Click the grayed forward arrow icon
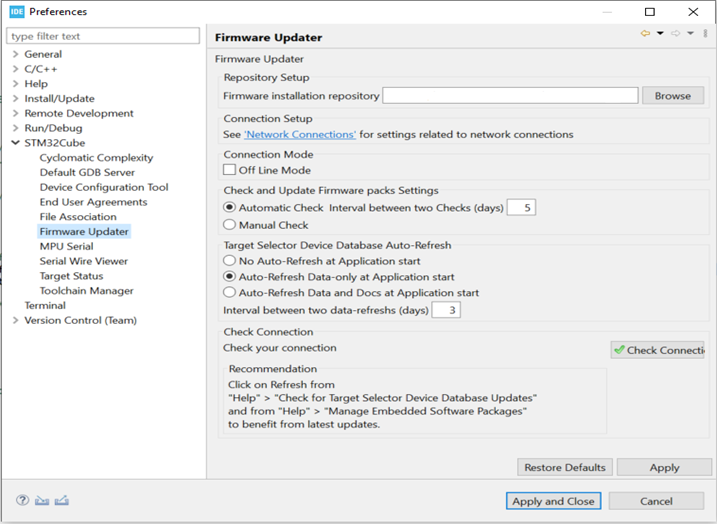The height and width of the screenshot is (524, 717). [x=676, y=34]
